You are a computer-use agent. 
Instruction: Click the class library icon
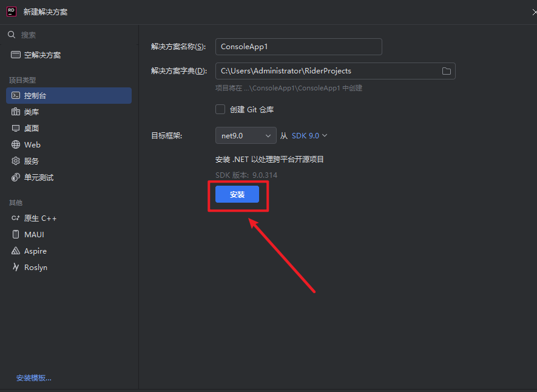[x=15, y=112]
